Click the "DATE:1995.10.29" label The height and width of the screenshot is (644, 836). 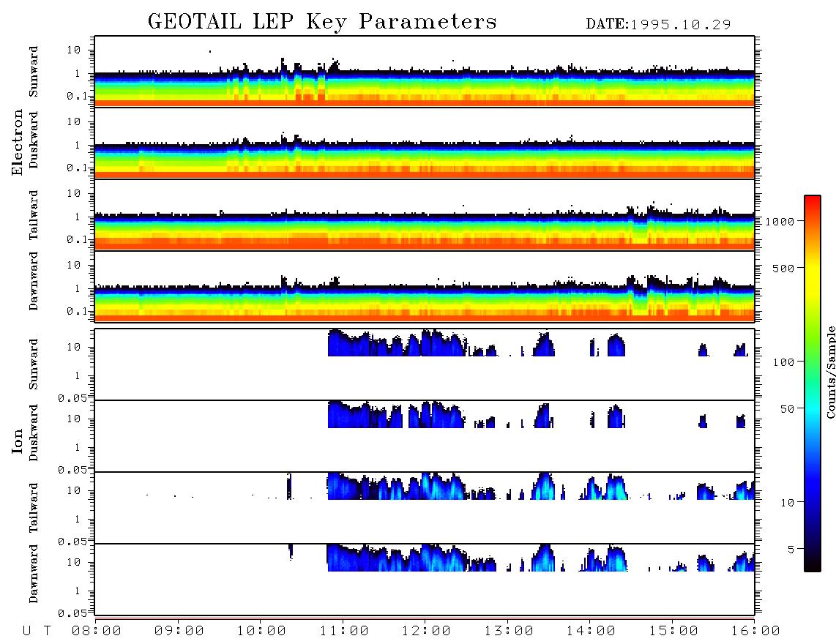pyautogui.click(x=658, y=25)
